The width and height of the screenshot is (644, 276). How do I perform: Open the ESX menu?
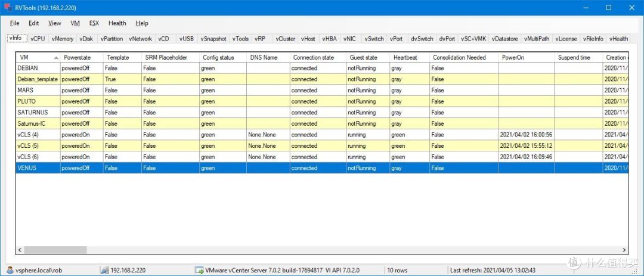[94, 23]
